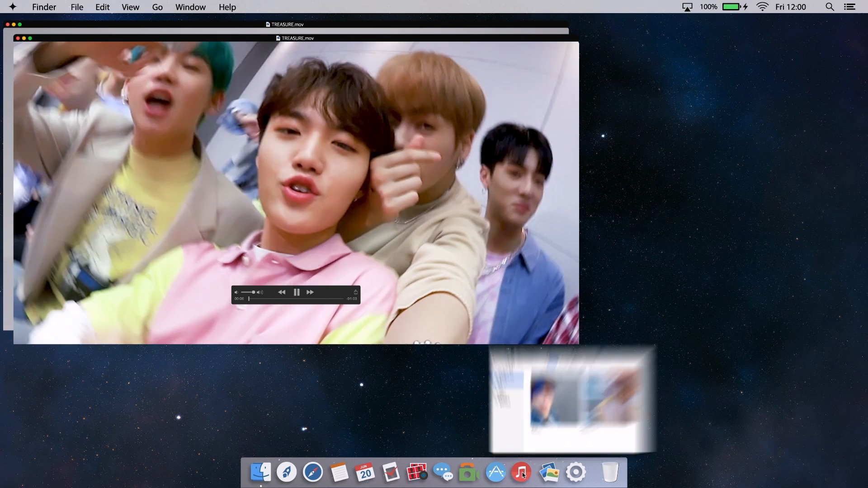Pause the TREASURE.mov video
This screenshot has height=488, width=868.
(x=297, y=292)
